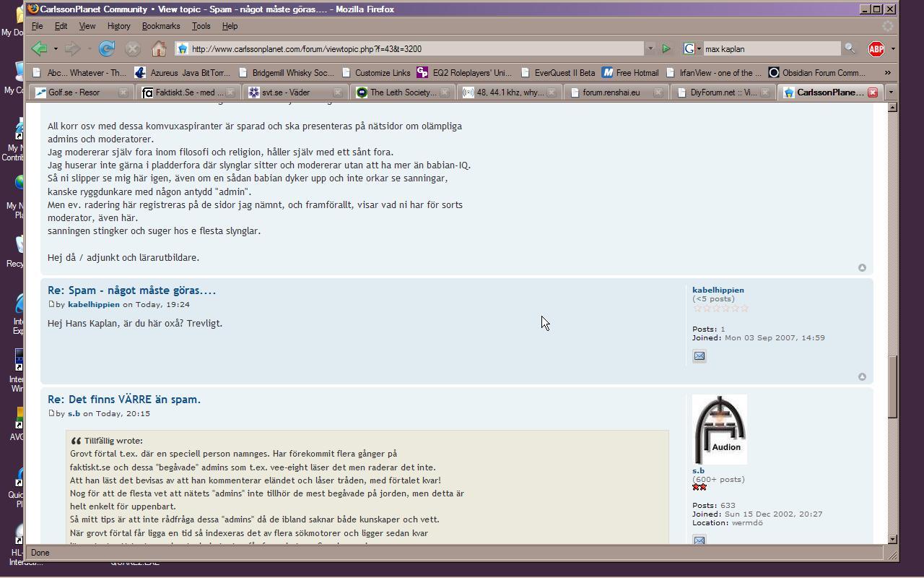This screenshot has height=578, width=924.
Task: Close the Faktiskt.Se tab
Action: 230,92
